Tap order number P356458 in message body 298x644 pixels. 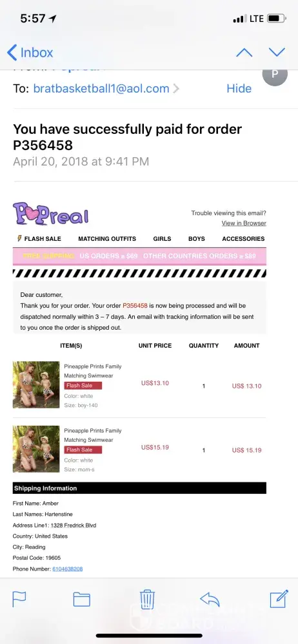click(135, 305)
